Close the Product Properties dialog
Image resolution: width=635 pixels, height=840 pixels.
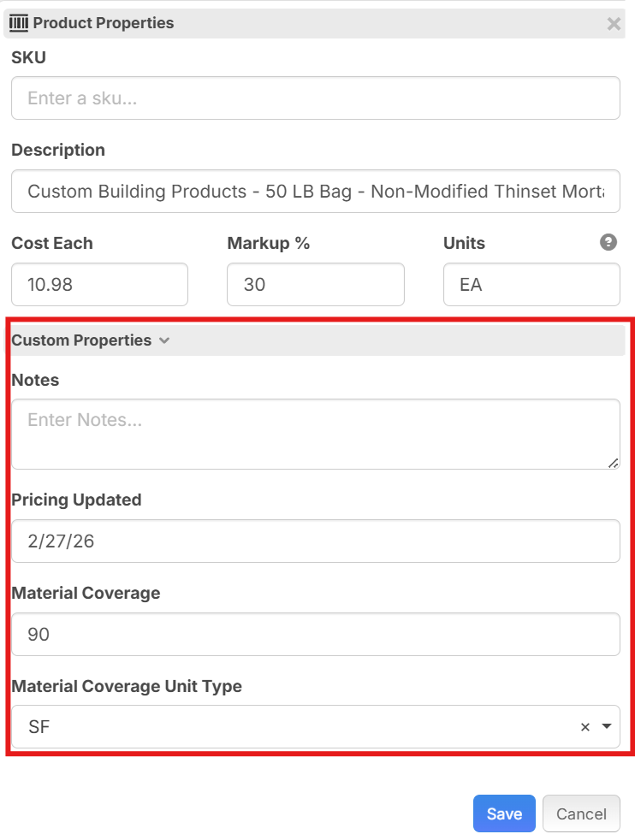click(613, 24)
